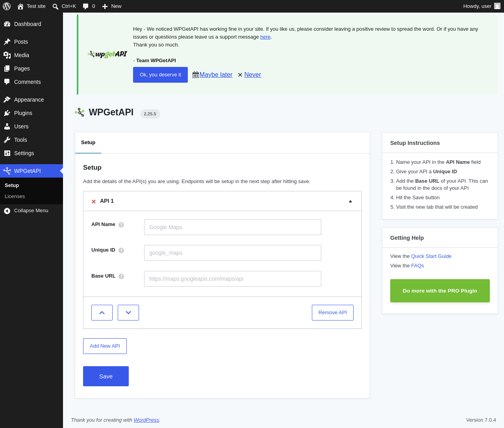
Task: Click the Posts pushpin icon
Action: tap(7, 42)
